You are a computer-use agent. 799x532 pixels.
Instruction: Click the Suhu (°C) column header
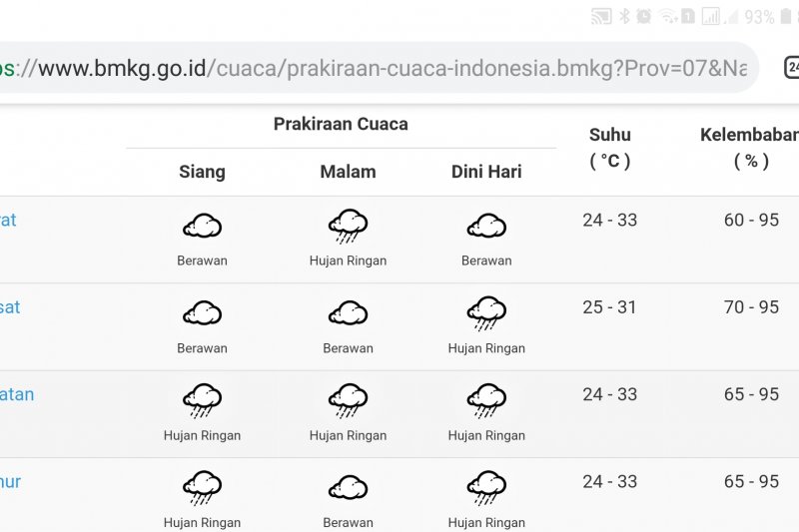tap(610, 148)
